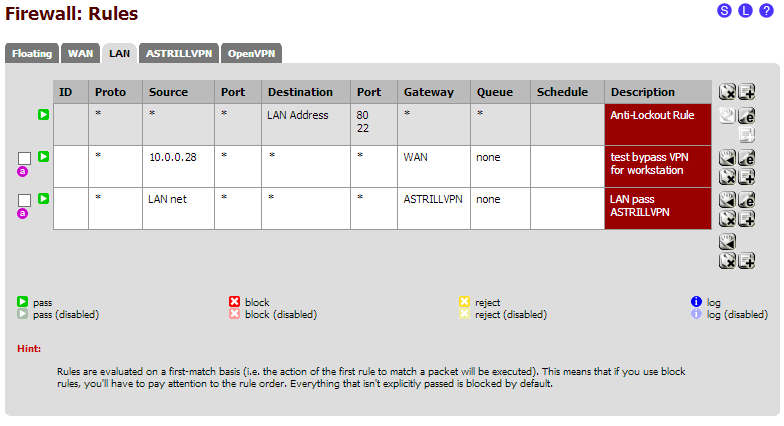Move selected rules before LAN pass ASTRILLVPN rule
Screen dimensions: 784x426
(727, 200)
